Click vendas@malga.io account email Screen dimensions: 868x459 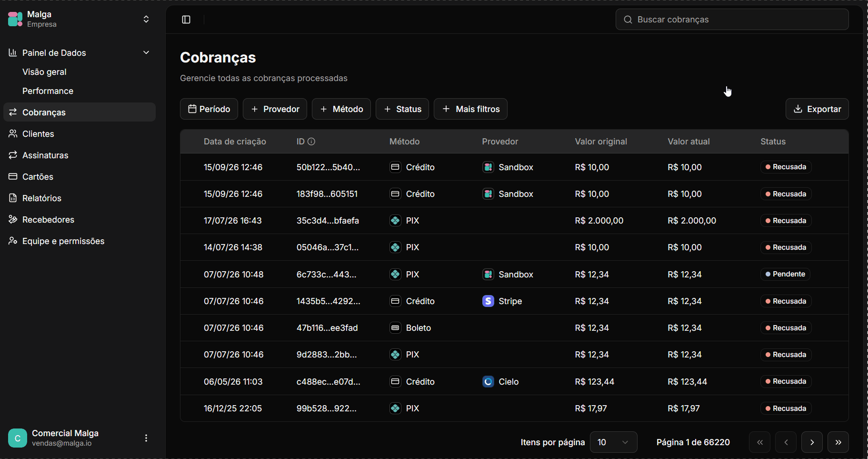point(62,443)
